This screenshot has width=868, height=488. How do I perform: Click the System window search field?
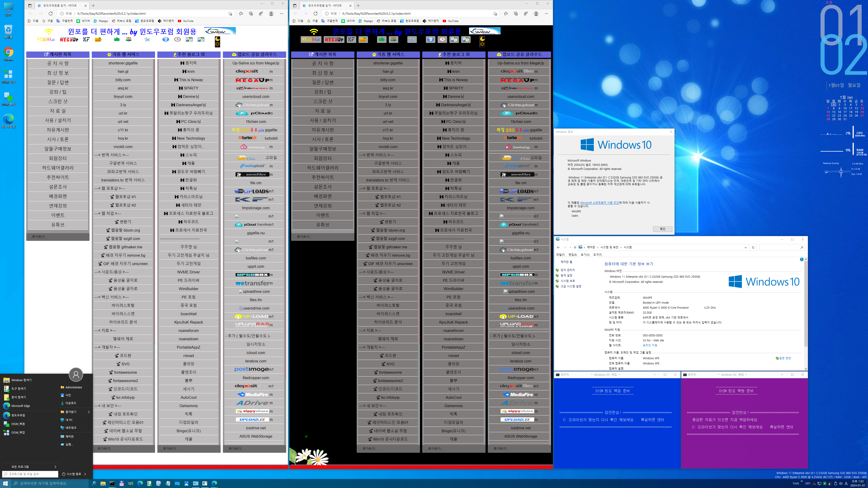[x=782, y=248]
